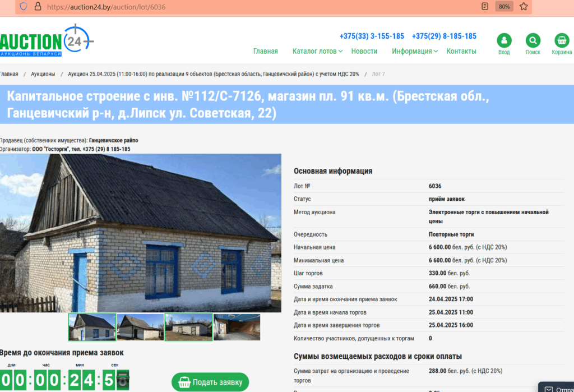
Task: Open the Аукционы breadcrumb link
Action: 43,74
